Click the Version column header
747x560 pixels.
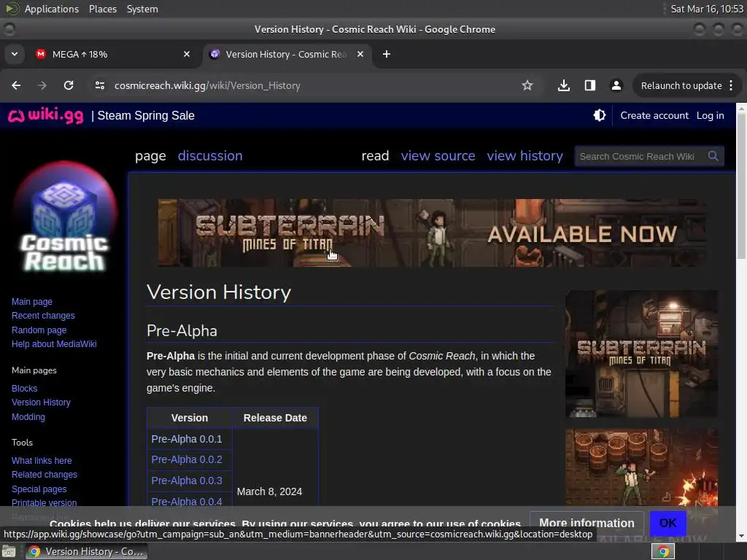click(x=190, y=418)
